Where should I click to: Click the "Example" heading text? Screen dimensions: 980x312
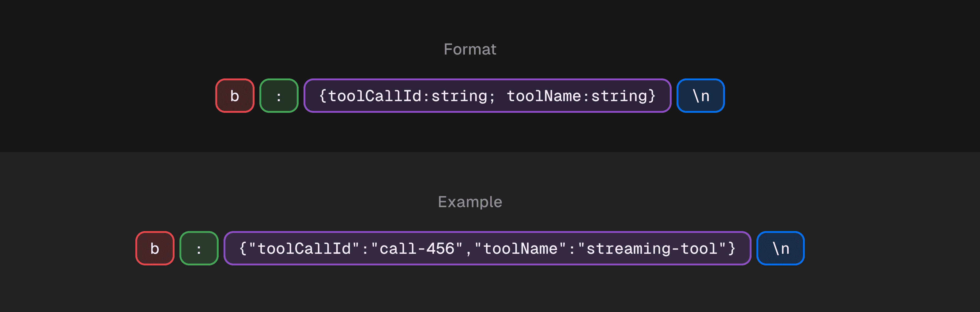point(470,202)
